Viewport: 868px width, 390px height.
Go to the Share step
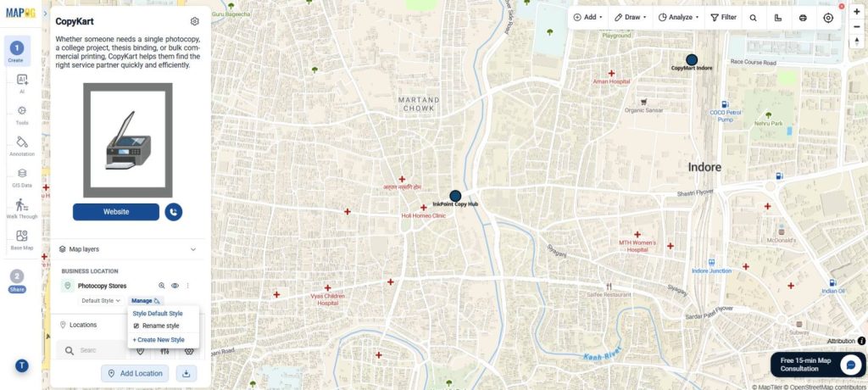(x=17, y=281)
